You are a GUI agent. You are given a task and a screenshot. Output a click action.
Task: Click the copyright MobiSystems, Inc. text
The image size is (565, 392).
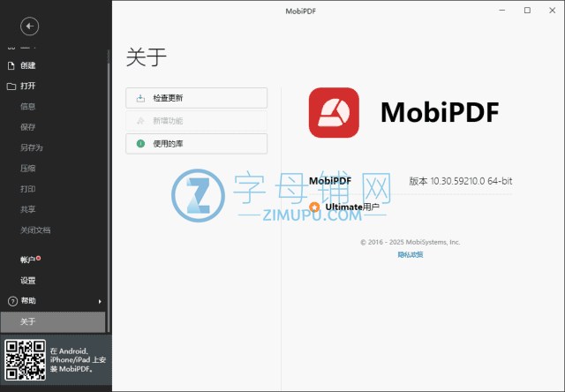(410, 242)
